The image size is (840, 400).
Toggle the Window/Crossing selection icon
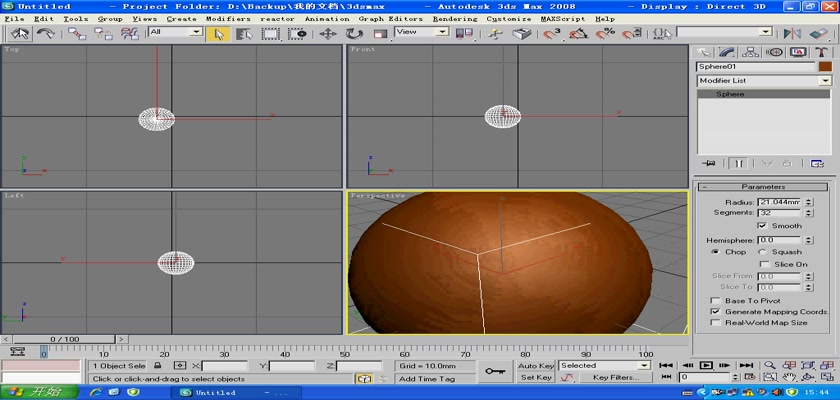click(297, 33)
